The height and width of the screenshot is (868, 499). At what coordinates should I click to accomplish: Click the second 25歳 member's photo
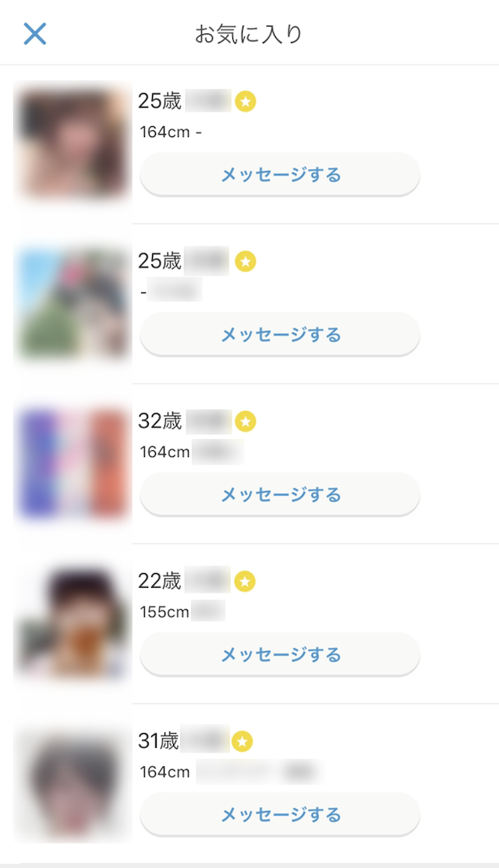72,303
